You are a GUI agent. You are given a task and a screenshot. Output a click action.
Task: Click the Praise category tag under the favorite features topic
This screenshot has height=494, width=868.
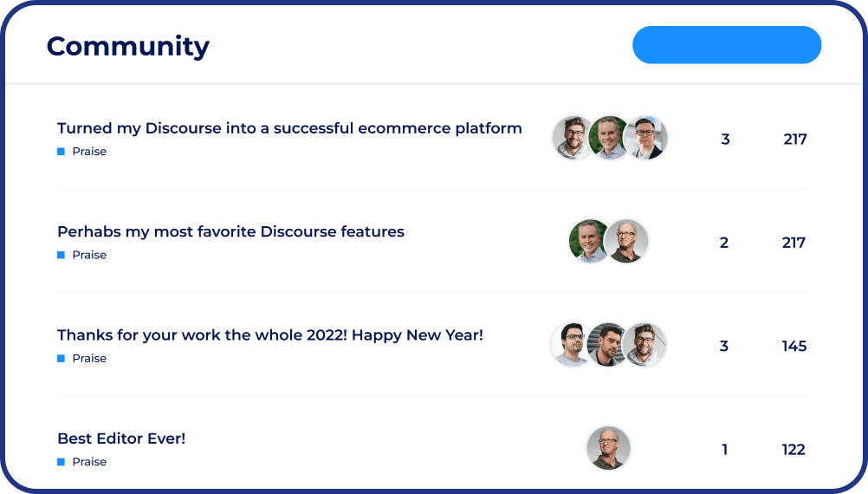[82, 256]
